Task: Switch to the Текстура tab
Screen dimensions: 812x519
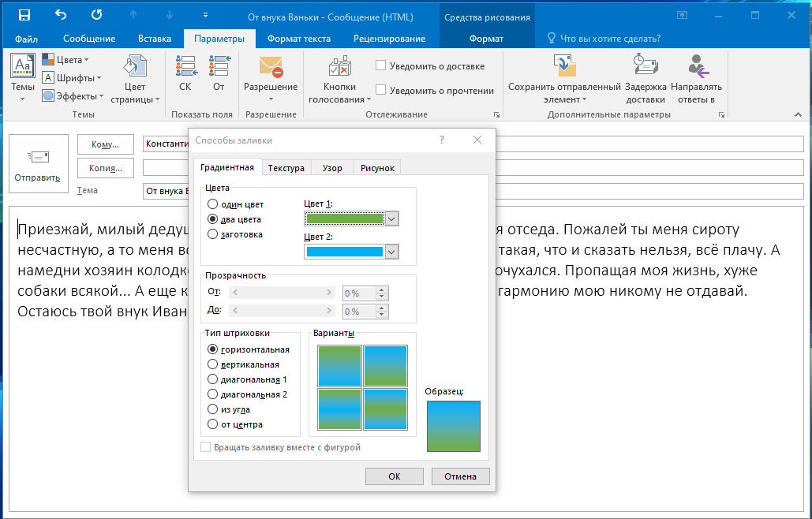Action: (x=286, y=168)
